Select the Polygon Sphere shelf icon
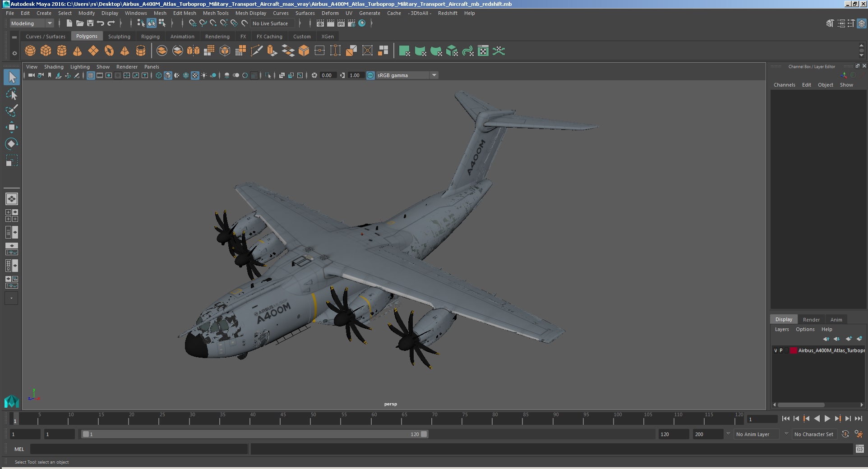The width and height of the screenshot is (868, 469). [30, 51]
